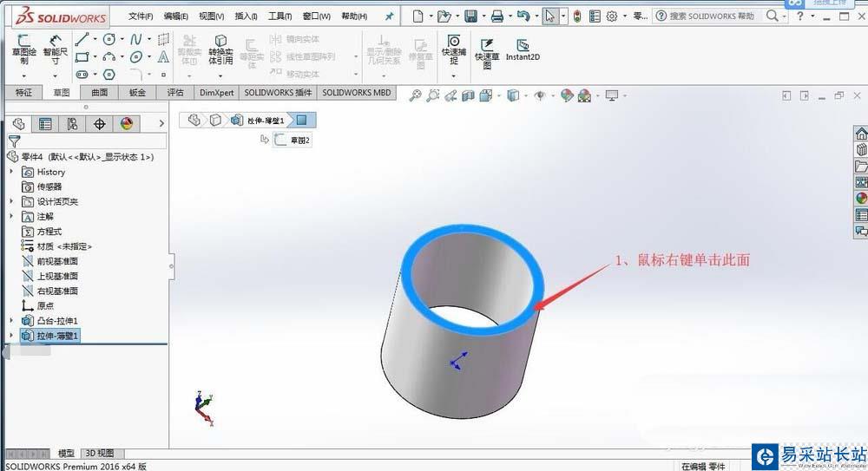
Task: Select the Line sketch tool
Action: 82,39
